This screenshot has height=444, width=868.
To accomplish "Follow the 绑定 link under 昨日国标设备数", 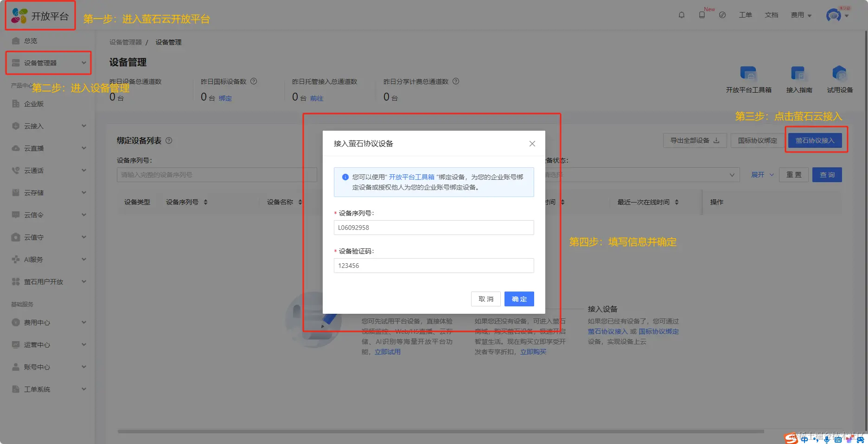I will pyautogui.click(x=225, y=98).
